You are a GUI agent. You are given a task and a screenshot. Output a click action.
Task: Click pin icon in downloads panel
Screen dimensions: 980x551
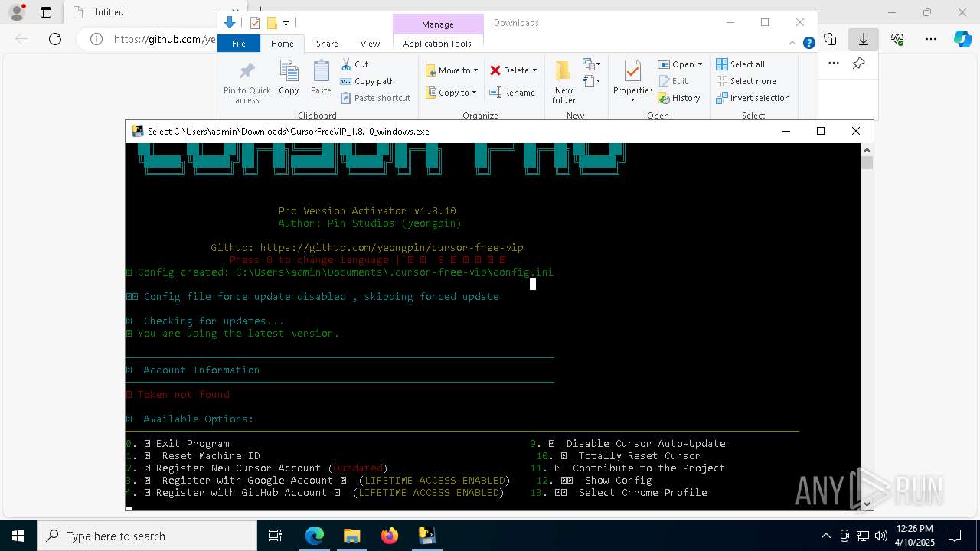coord(859,64)
